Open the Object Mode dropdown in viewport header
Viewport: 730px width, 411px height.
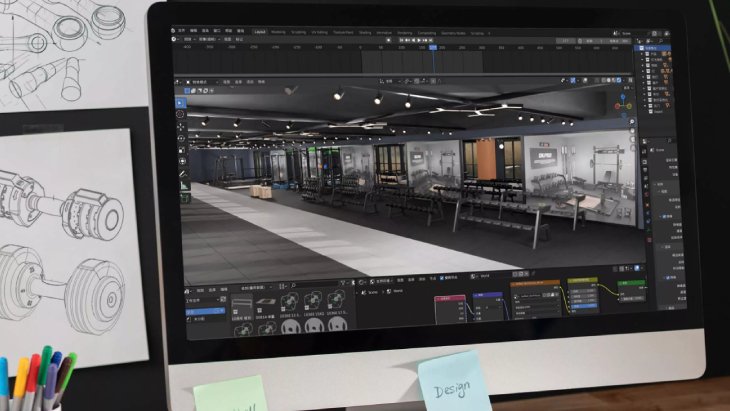click(200, 81)
